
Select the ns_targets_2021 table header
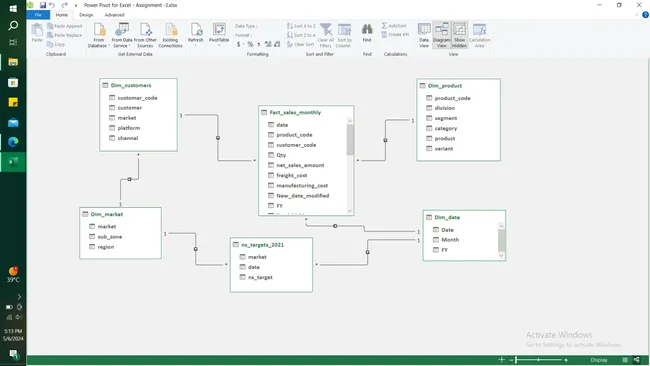(x=271, y=245)
